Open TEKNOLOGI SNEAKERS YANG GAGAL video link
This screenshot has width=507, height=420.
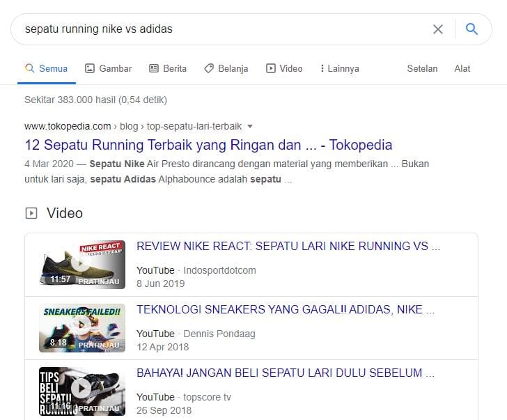point(286,309)
